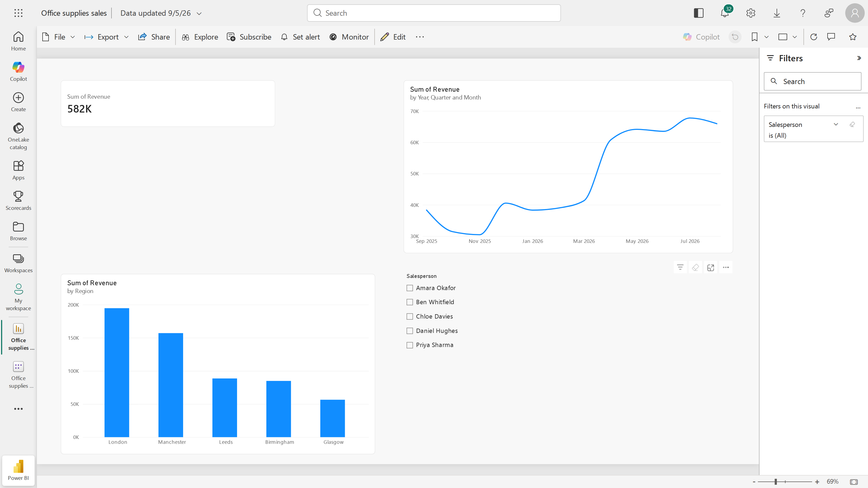
Task: Open the comments pane
Action: 831,37
